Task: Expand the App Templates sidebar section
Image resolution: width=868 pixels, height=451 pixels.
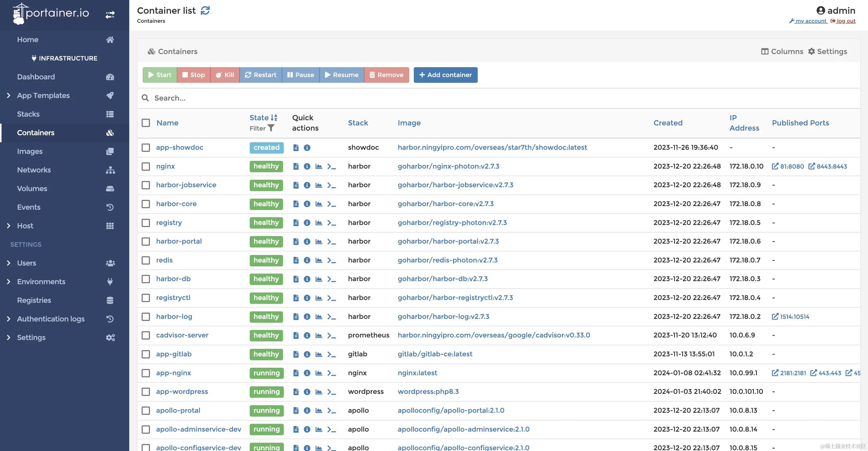Action: 9,95
